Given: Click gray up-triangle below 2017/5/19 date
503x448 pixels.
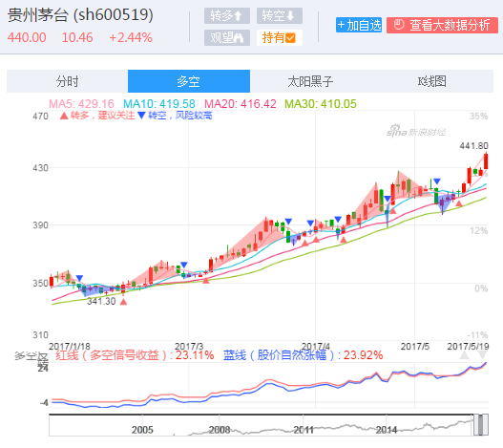Looking at the screenshot, I should [464, 355].
